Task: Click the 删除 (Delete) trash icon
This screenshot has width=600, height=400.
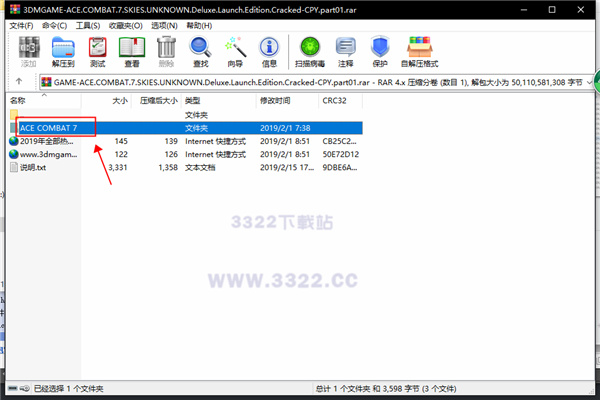Action: click(x=166, y=52)
